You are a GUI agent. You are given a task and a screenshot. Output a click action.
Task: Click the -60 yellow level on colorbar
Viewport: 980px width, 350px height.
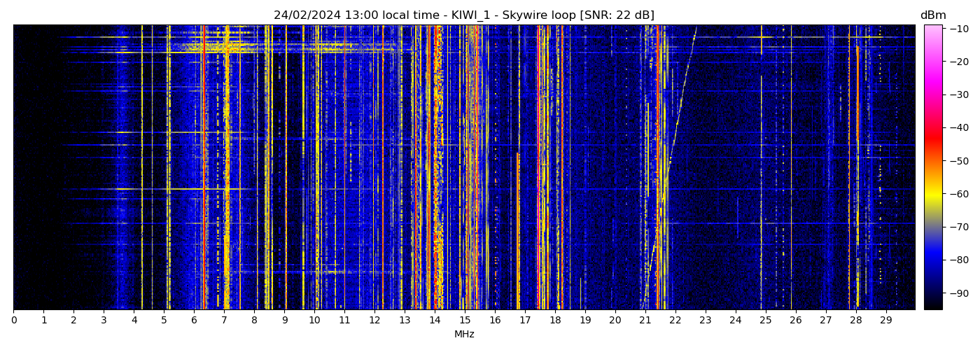[x=932, y=194]
